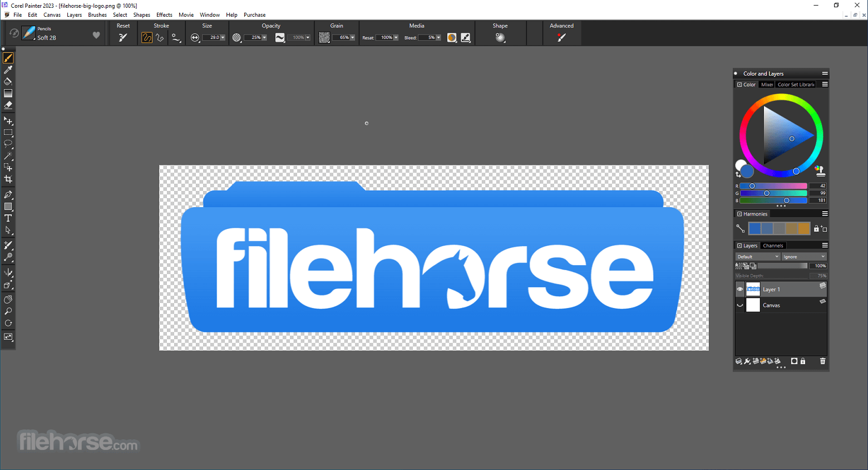Choose the Transform tool
The image size is (868, 470).
[x=8, y=168]
